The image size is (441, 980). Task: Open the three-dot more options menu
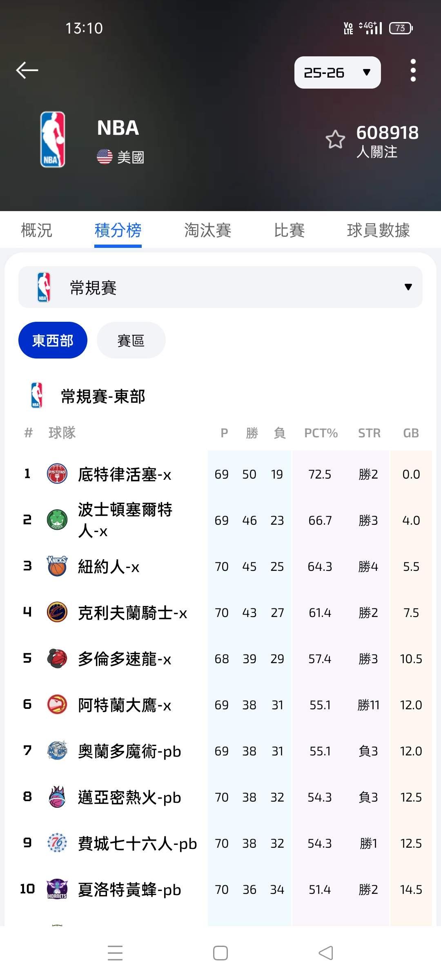coord(413,70)
